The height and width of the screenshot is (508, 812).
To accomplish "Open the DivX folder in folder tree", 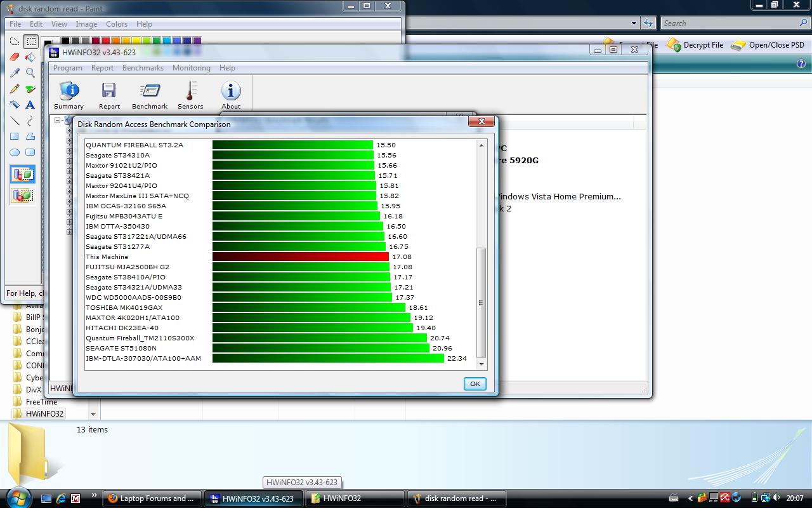I will point(27,389).
